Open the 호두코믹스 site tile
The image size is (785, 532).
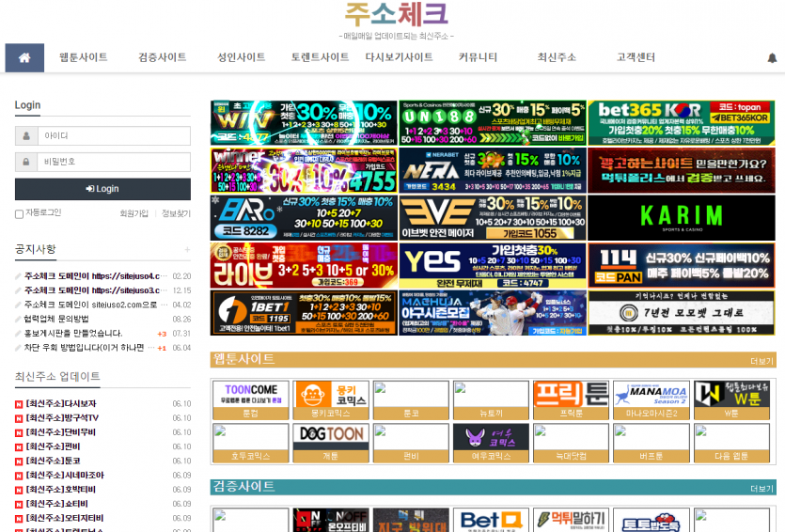pos(250,443)
